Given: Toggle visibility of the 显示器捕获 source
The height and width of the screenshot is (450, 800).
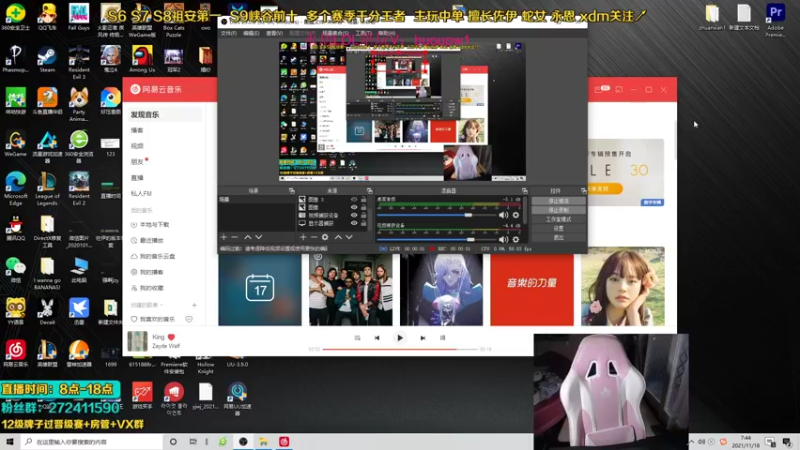Looking at the screenshot, I should (354, 223).
